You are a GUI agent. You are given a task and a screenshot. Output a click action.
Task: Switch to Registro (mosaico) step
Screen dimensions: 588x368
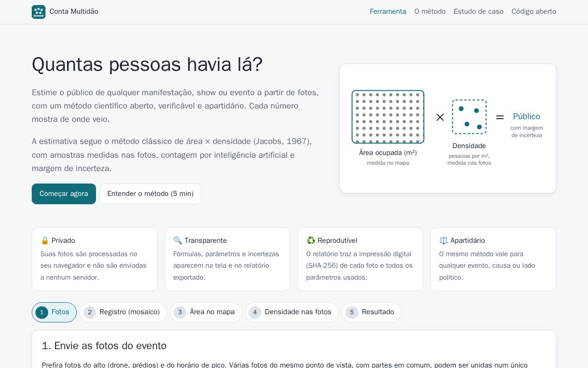pos(123,312)
